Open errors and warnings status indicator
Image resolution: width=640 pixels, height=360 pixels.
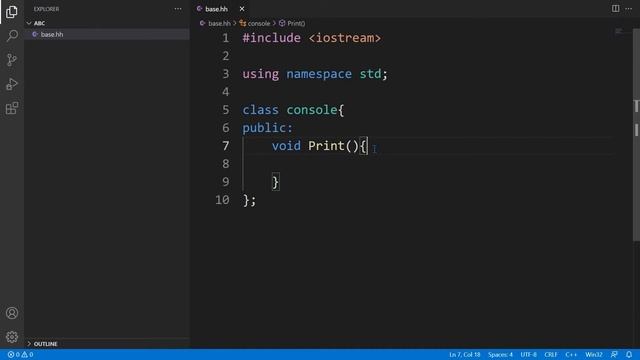20,354
